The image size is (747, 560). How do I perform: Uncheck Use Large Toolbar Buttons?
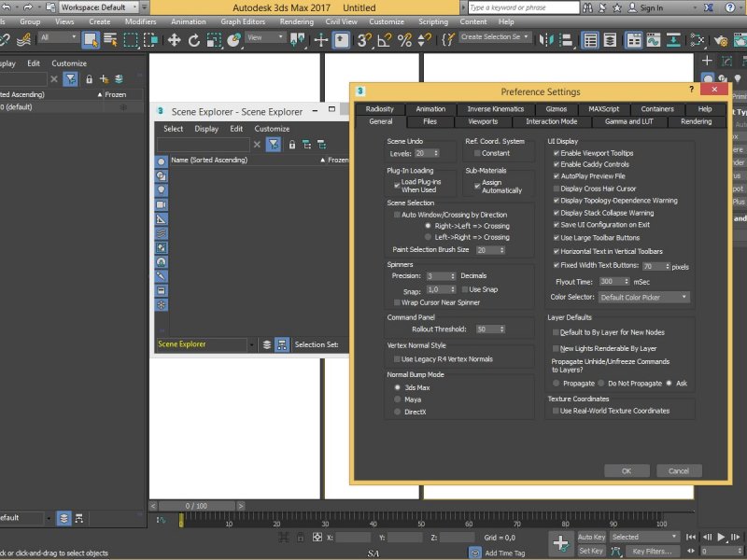[556, 238]
